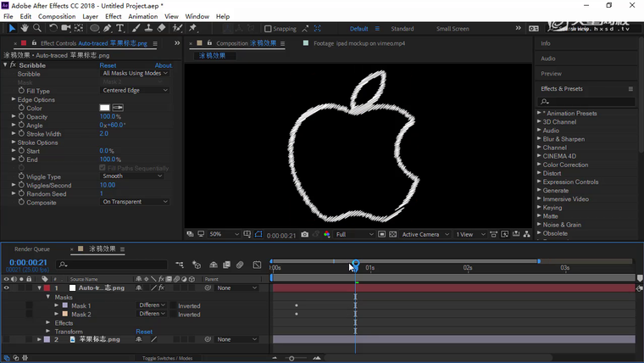Select the Hand tool in toolbar
This screenshot has width=644, height=363.
[25, 28]
